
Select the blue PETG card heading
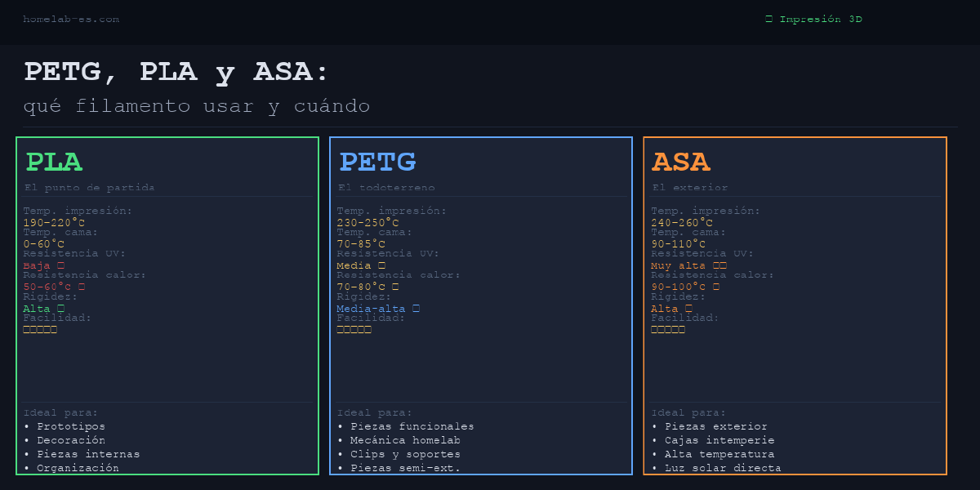click(377, 162)
